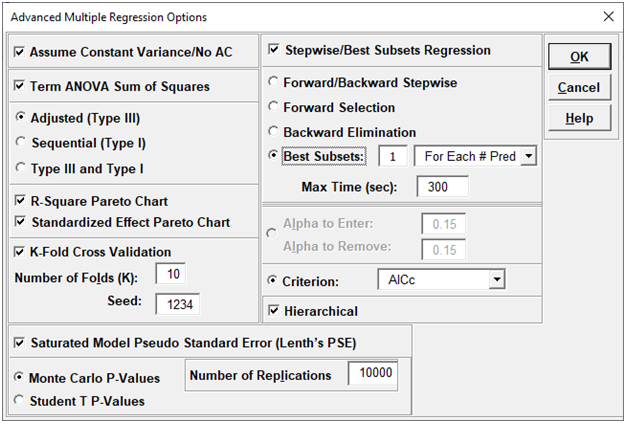Click the Alpha to Remove value field
Screen dimensions: 626x423
coord(444,250)
